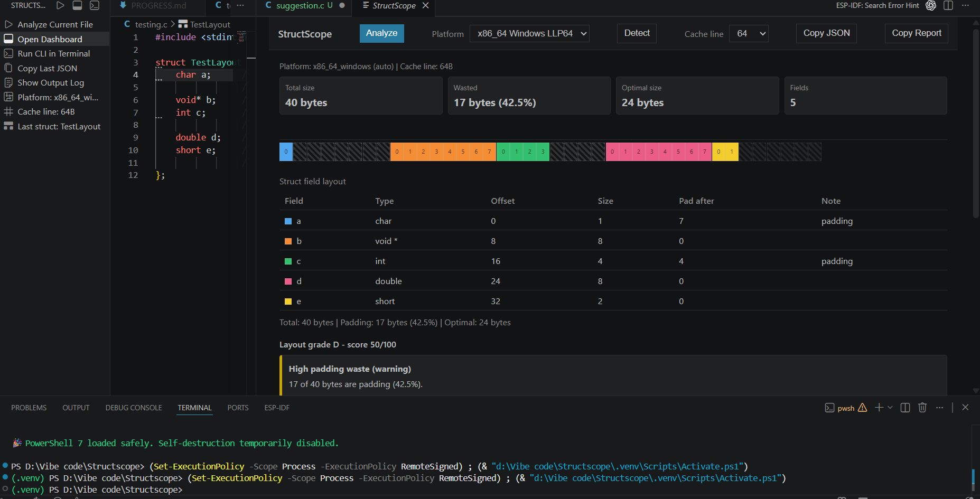
Task: Click line number 9 in the editor gutter
Action: pos(135,138)
